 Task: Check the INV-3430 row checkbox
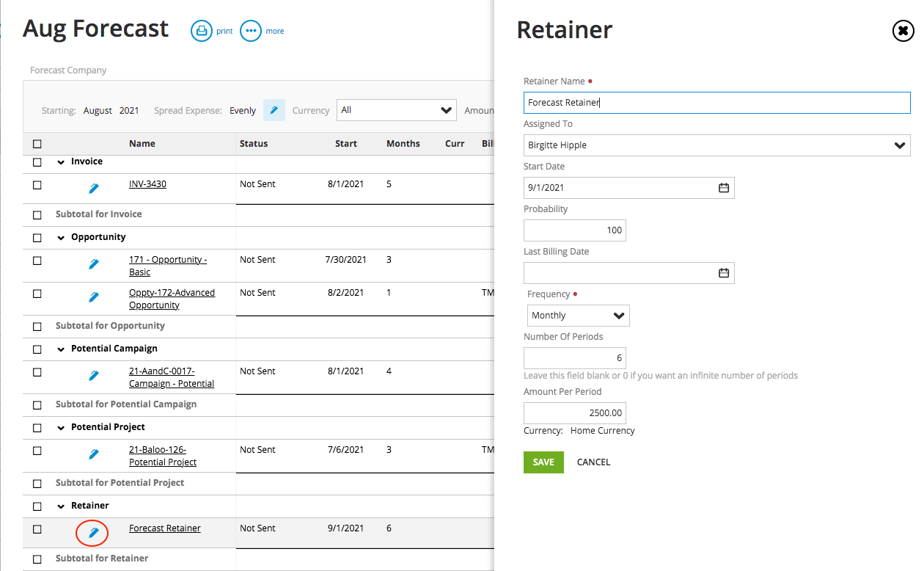[37, 185]
